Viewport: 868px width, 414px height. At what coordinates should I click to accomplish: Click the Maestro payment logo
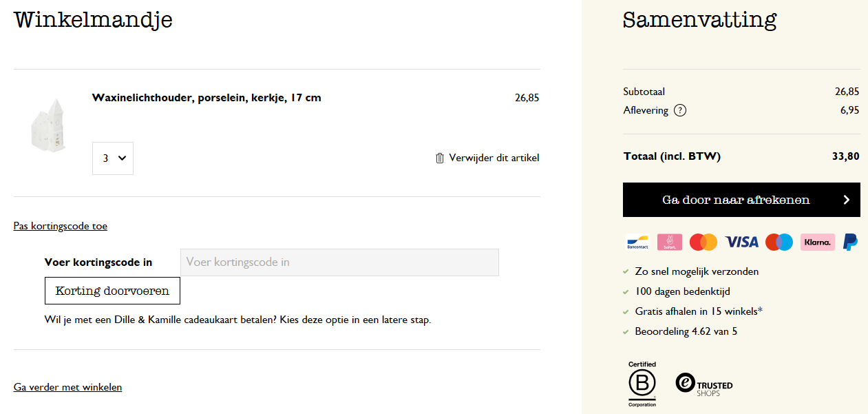[779, 242]
